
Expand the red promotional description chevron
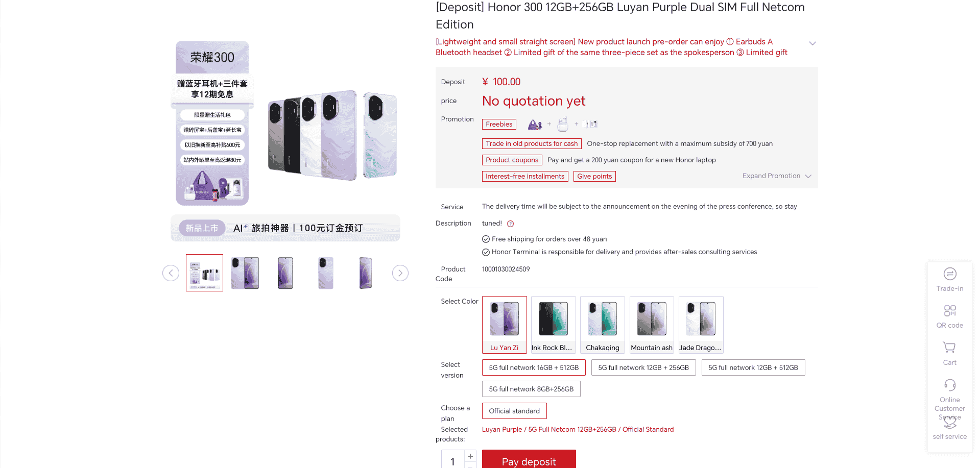coord(812,43)
